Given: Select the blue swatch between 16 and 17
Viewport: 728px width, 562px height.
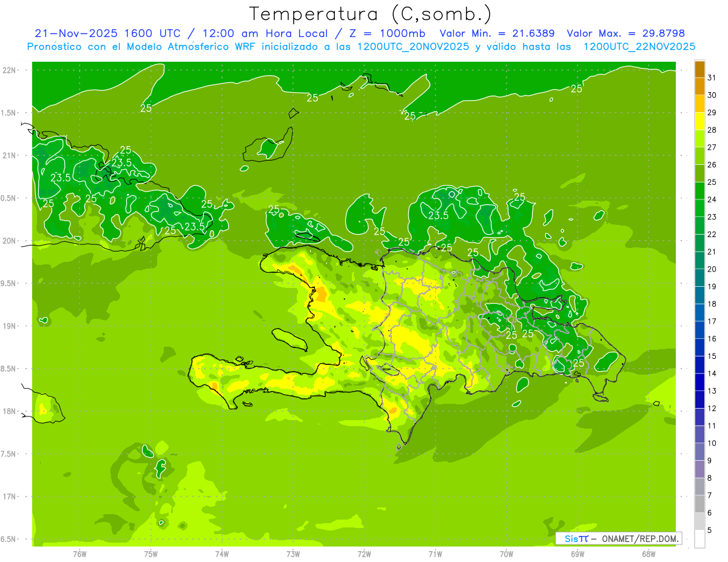Looking at the screenshot, I should click(699, 330).
